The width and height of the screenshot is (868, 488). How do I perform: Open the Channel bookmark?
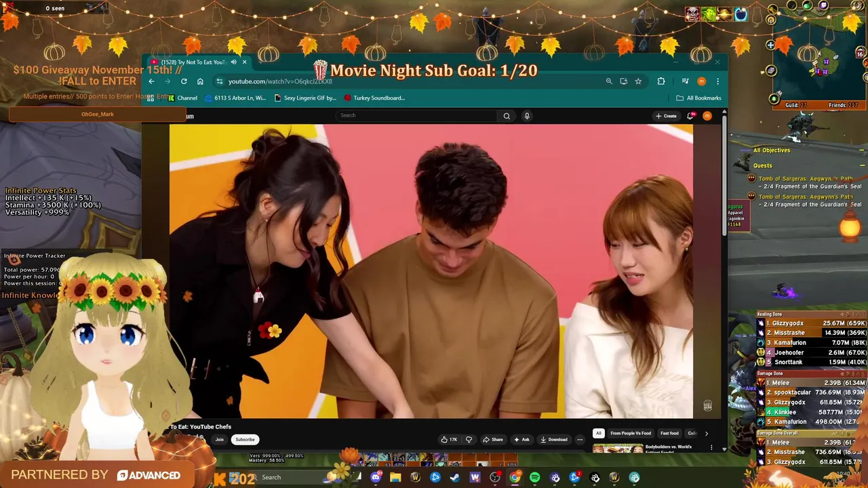pyautogui.click(x=182, y=98)
